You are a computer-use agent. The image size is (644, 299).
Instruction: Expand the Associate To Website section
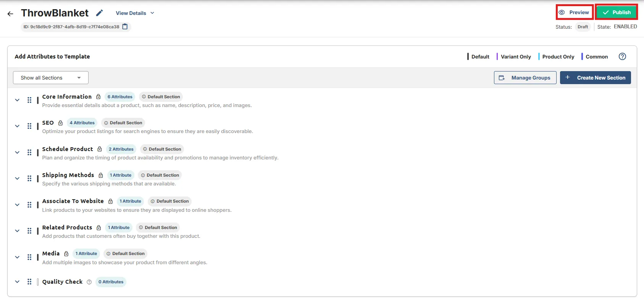[x=17, y=205]
